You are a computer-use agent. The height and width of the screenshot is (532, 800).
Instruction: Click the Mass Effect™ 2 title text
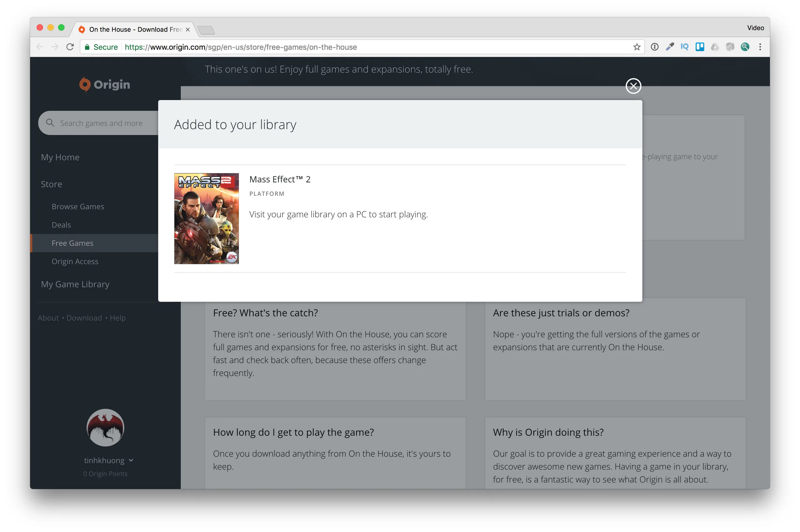coord(280,179)
